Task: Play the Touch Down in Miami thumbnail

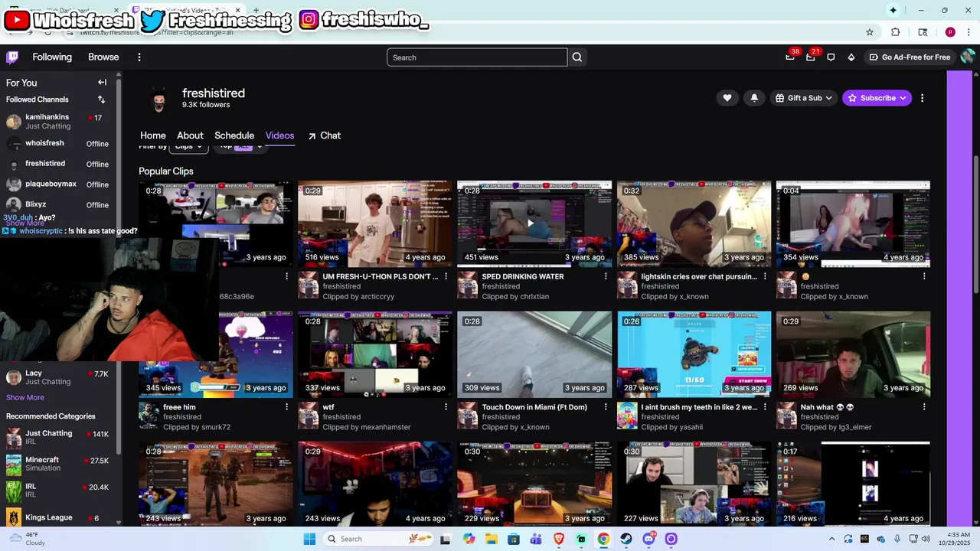Action: click(534, 354)
